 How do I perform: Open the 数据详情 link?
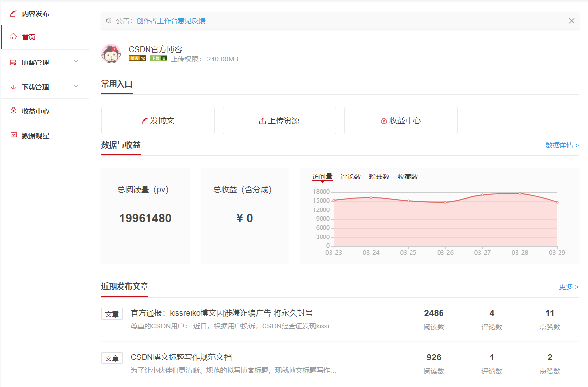point(562,145)
